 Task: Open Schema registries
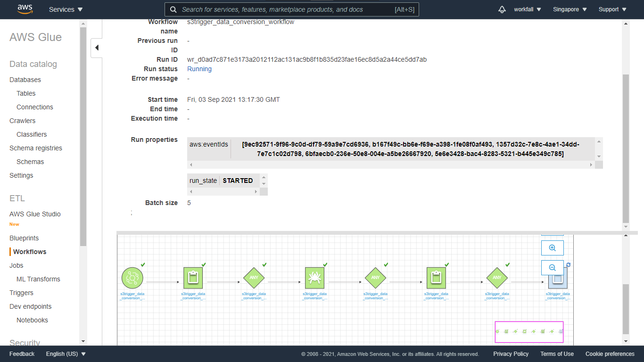pyautogui.click(x=36, y=148)
